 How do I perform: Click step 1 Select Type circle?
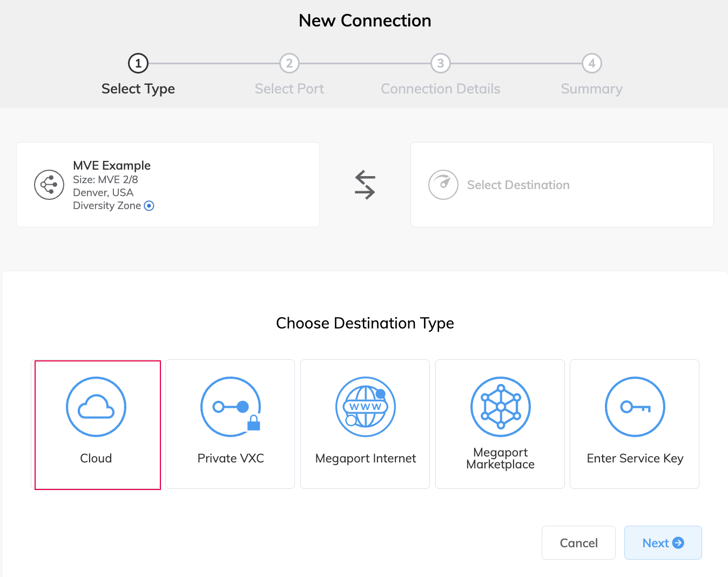coord(138,63)
